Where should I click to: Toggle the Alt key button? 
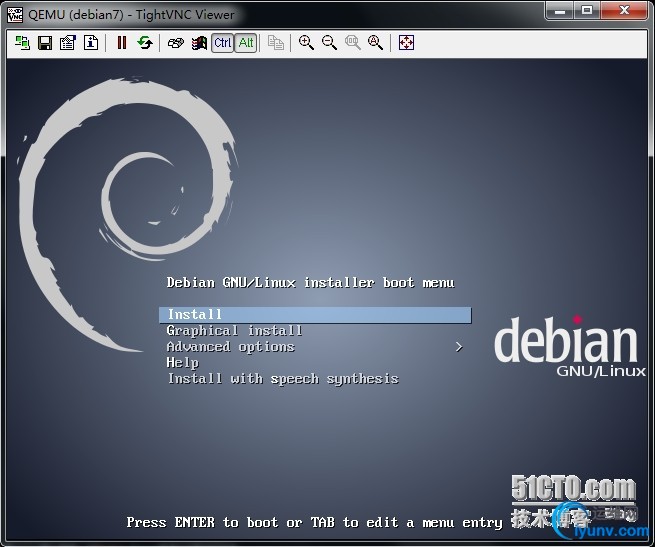click(x=246, y=43)
